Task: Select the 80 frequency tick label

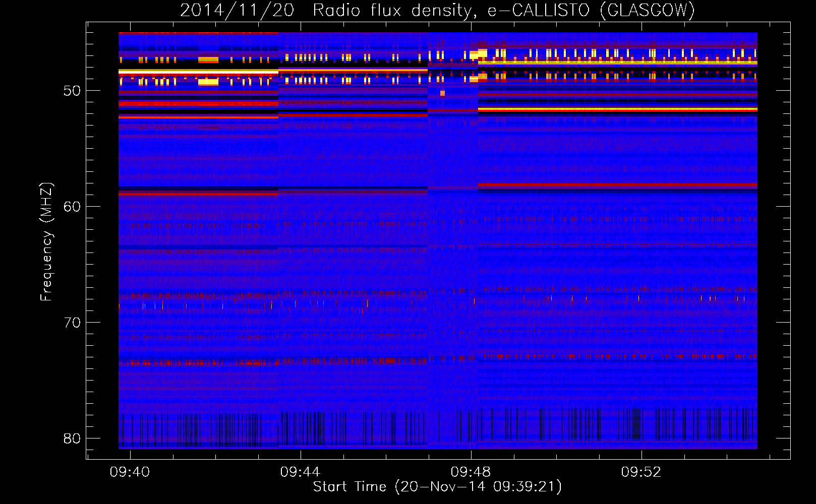Action: pyautogui.click(x=72, y=438)
